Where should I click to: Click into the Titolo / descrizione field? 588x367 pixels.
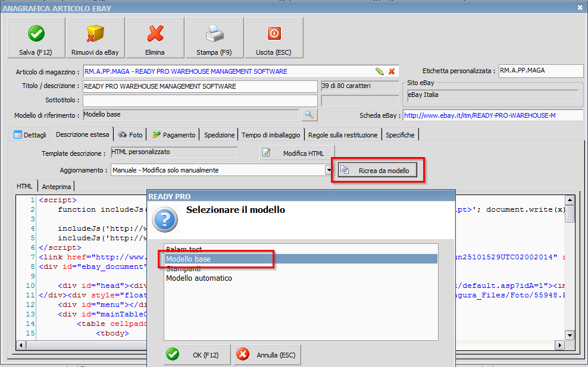[x=200, y=86]
